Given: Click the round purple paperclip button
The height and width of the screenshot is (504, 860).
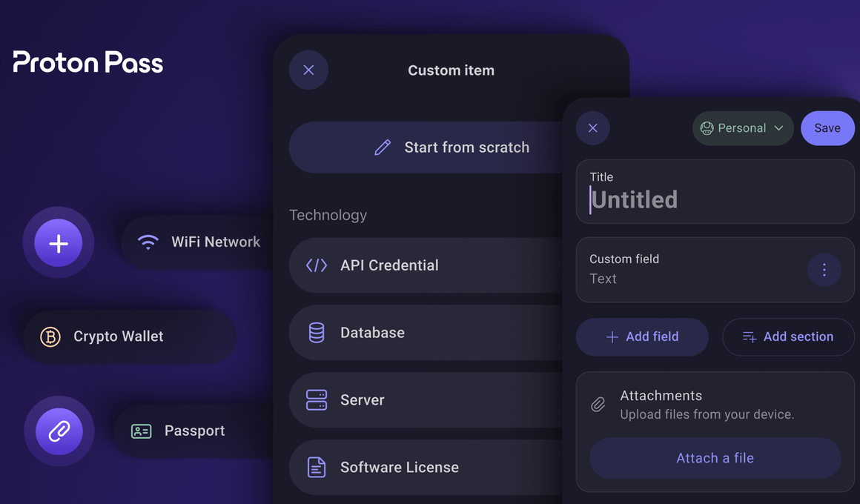Looking at the screenshot, I should point(59,431).
